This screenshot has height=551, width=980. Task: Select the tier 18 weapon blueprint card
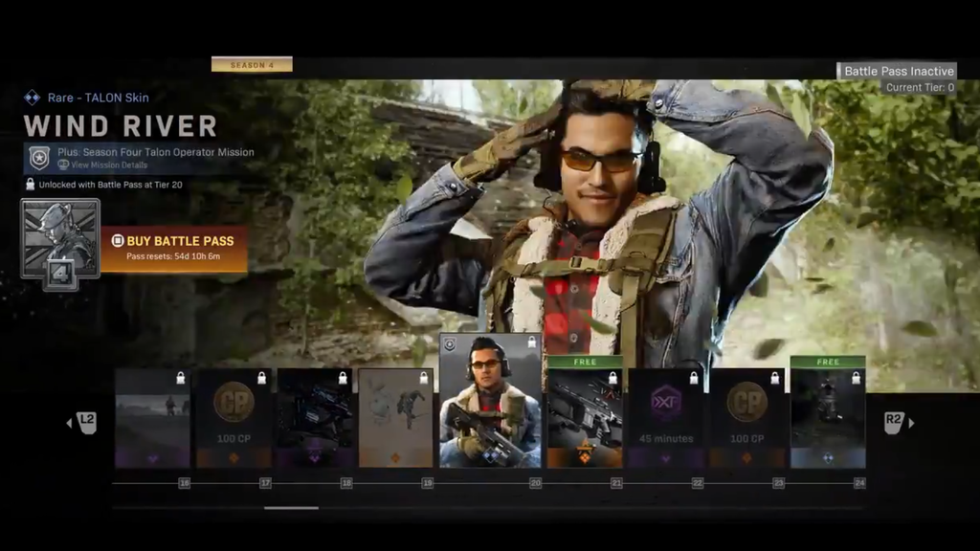(x=315, y=418)
